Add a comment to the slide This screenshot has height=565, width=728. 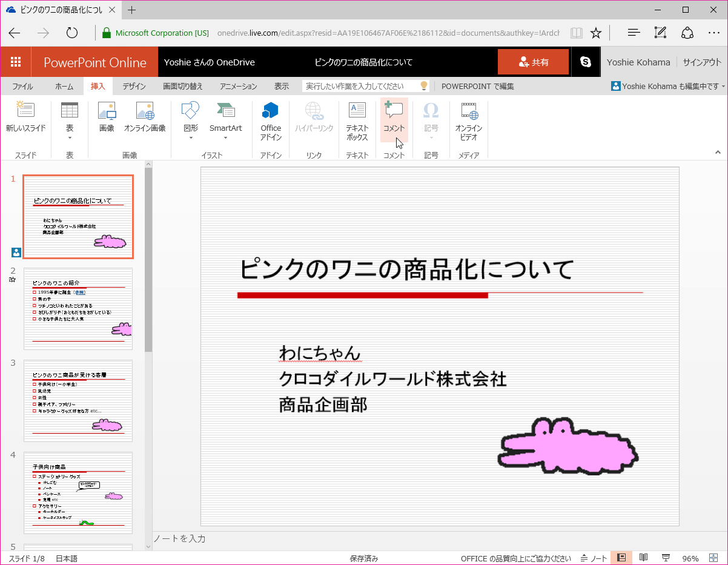pyautogui.click(x=394, y=120)
